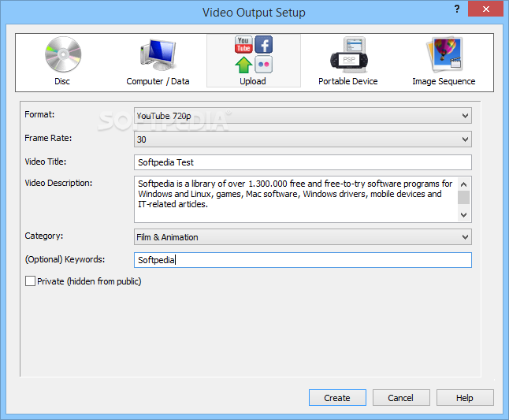Click the YouTube logo icon
Viewport: 509px width, 420px height.
(243, 44)
